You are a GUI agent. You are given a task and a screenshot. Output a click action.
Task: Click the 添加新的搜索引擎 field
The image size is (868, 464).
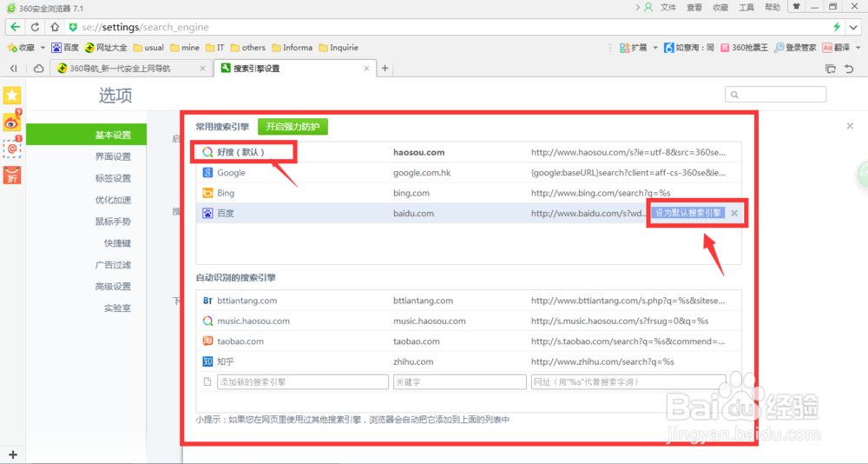click(303, 382)
